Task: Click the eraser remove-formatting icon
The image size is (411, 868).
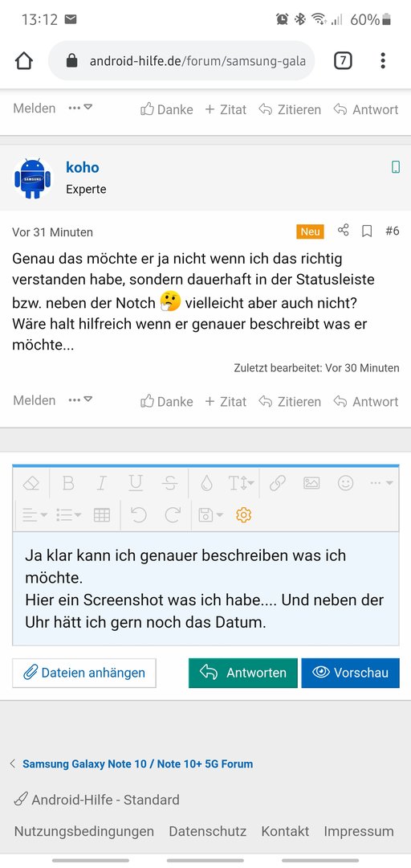Action: 31,483
